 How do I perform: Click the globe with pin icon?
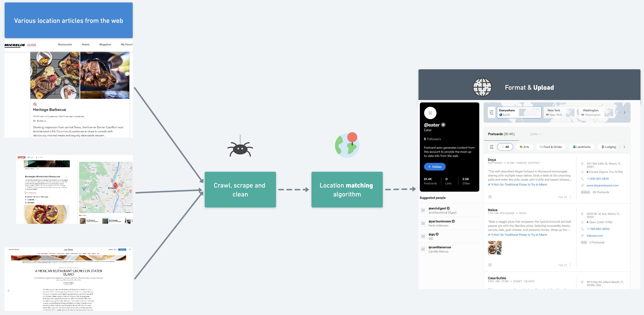(x=347, y=145)
